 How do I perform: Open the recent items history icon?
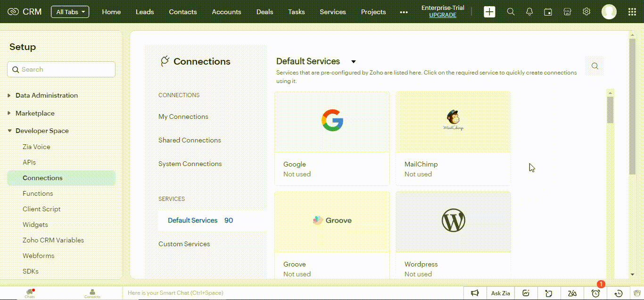click(618, 293)
